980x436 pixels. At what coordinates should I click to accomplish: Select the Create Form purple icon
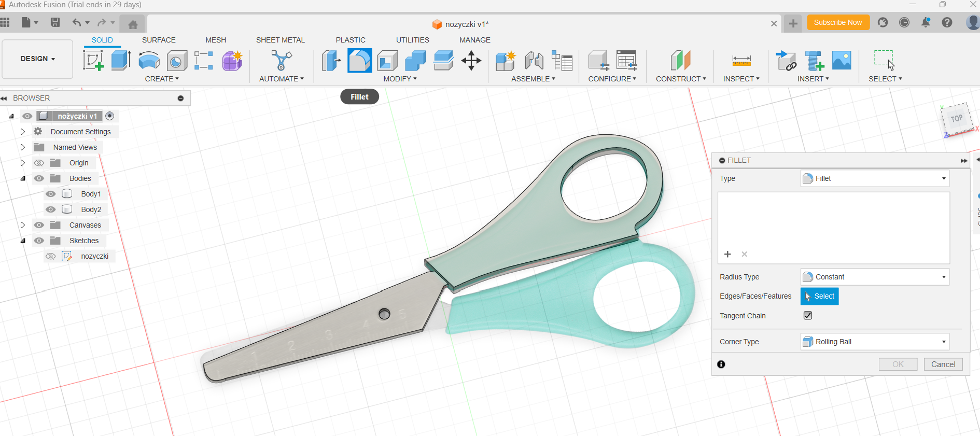[232, 61]
